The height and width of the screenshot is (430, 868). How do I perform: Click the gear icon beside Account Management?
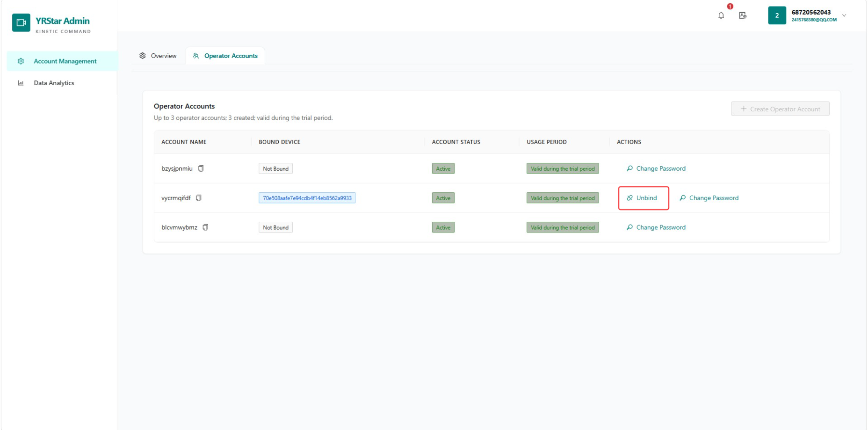[21, 61]
